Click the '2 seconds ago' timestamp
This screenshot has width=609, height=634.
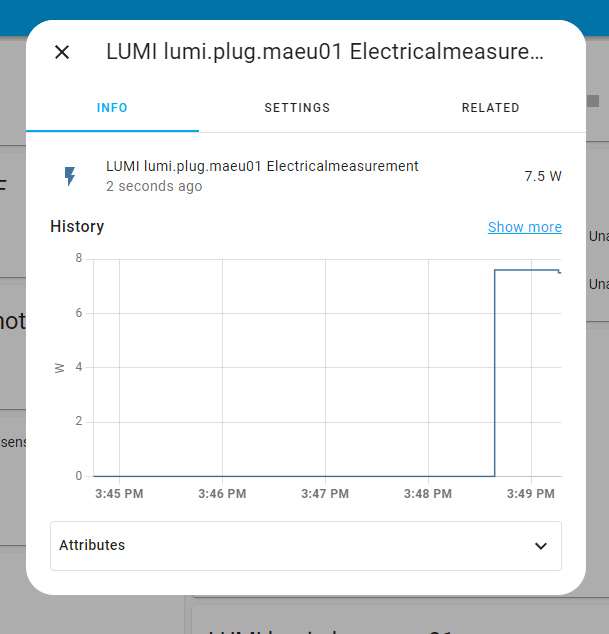[x=154, y=186]
